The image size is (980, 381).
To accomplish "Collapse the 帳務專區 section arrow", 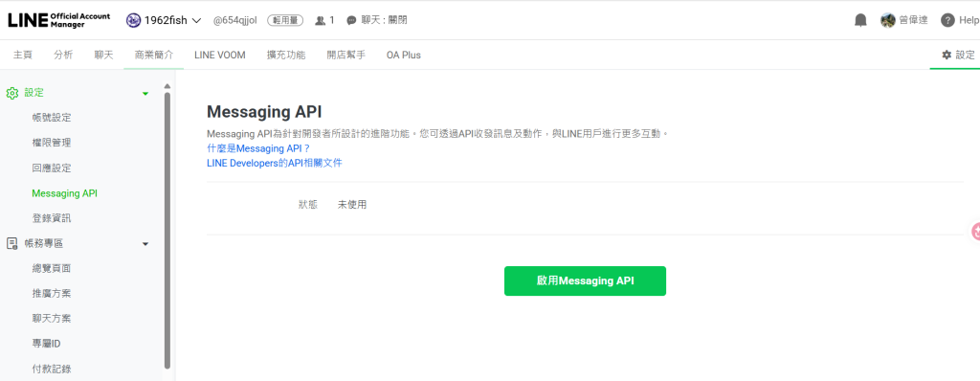I will (x=145, y=243).
